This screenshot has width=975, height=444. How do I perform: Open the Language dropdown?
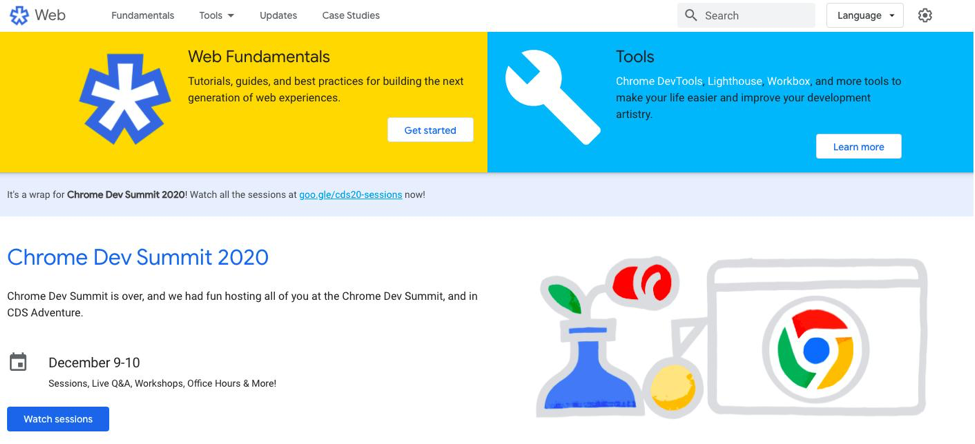[x=864, y=16]
